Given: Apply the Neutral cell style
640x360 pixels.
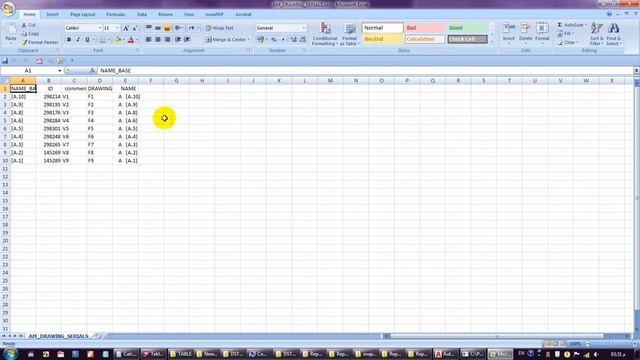Looking at the screenshot, I should [382, 39].
